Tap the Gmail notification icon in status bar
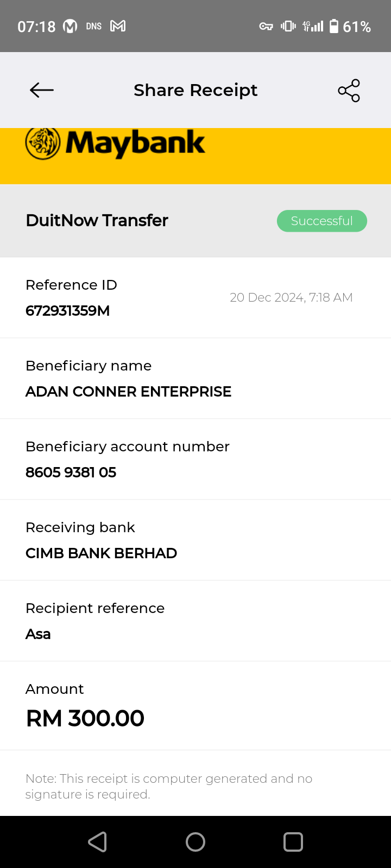This screenshot has width=391, height=868. click(118, 26)
